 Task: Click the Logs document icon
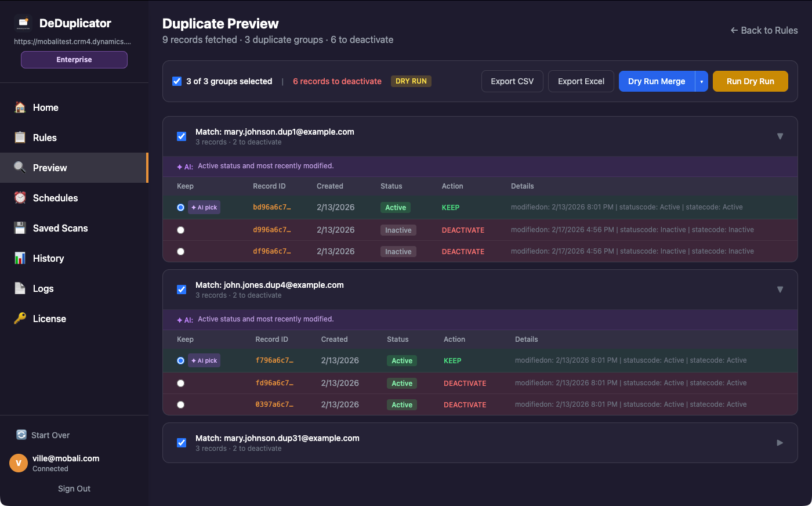(x=20, y=288)
